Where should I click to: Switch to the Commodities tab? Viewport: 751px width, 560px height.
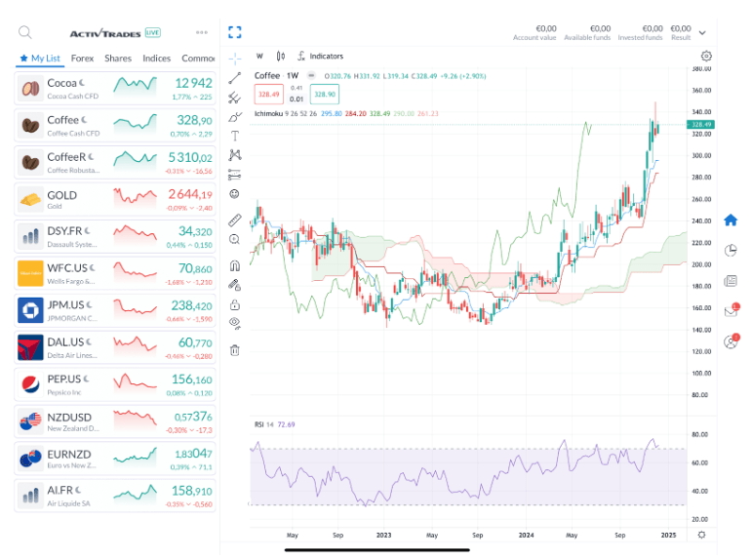pyautogui.click(x=198, y=58)
